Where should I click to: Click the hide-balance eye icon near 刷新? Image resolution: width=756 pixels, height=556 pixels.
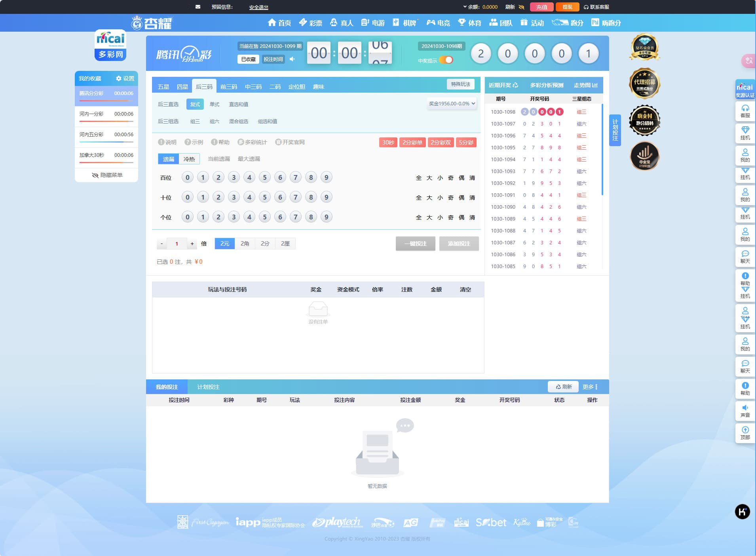(x=521, y=7)
